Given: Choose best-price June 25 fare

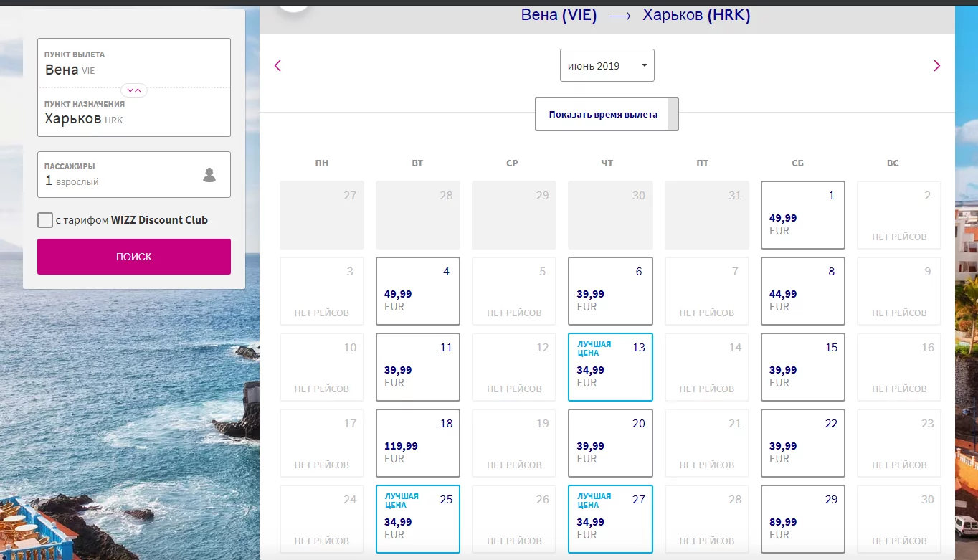Looking at the screenshot, I should pos(418,519).
